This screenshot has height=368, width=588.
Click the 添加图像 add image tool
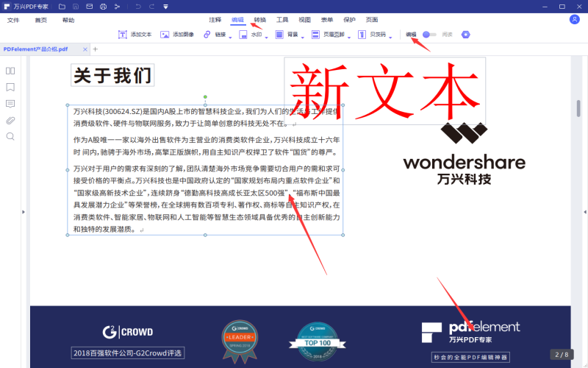click(177, 35)
